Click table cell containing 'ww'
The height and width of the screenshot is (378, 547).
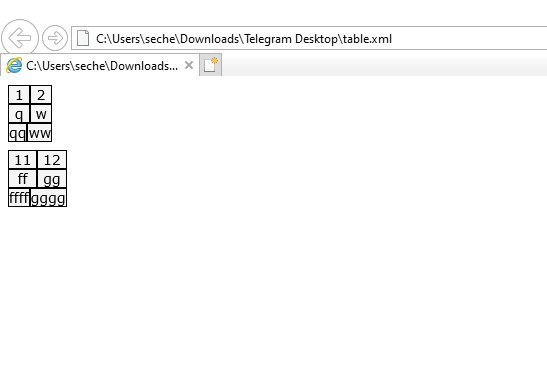pyautogui.click(x=40, y=133)
